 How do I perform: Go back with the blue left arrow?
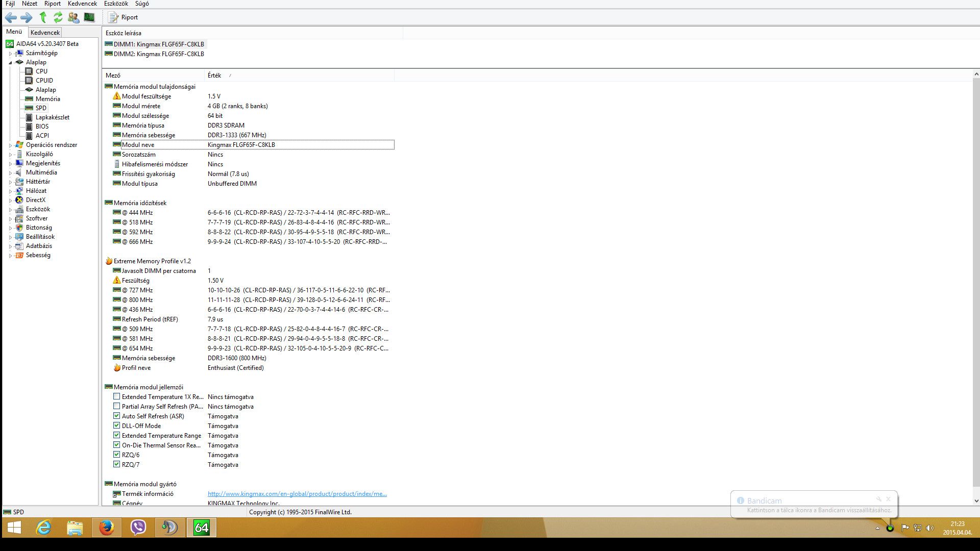pyautogui.click(x=11, y=17)
